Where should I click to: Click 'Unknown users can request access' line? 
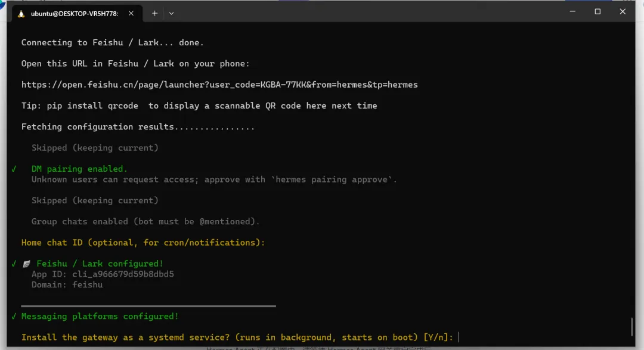215,179
